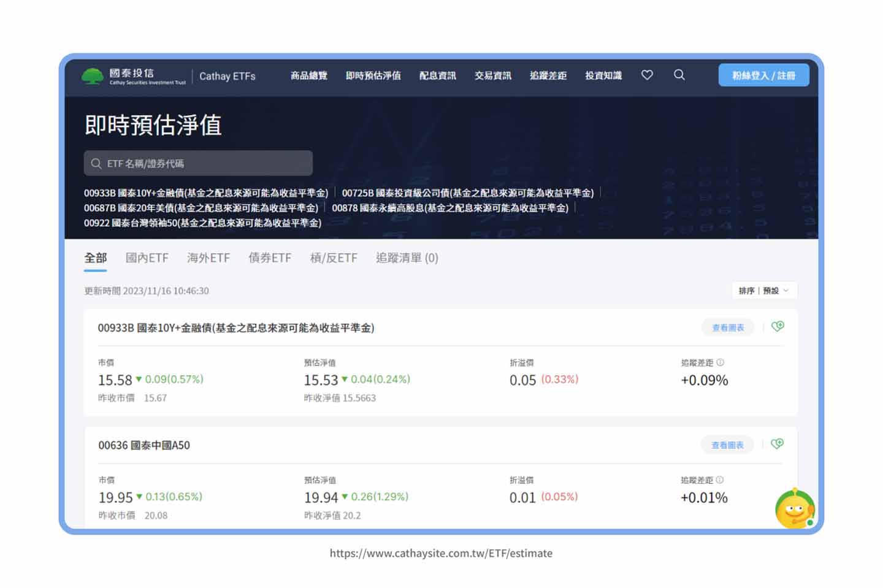The height and width of the screenshot is (588, 883).
Task: Open 投資知識 menu item
Action: (603, 75)
